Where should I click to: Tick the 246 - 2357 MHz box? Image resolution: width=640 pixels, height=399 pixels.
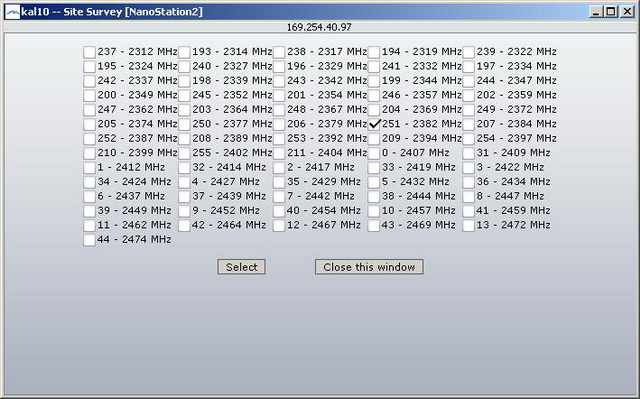coord(373,95)
